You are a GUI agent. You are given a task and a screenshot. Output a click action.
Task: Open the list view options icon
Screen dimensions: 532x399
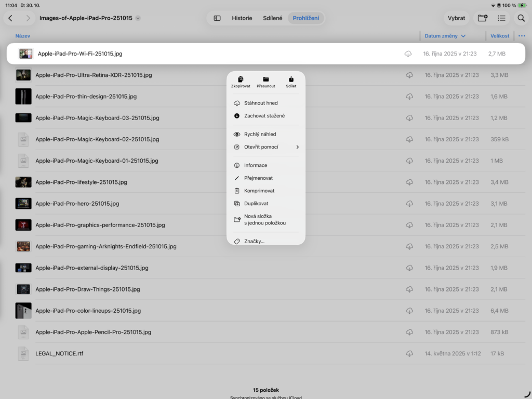pos(501,18)
